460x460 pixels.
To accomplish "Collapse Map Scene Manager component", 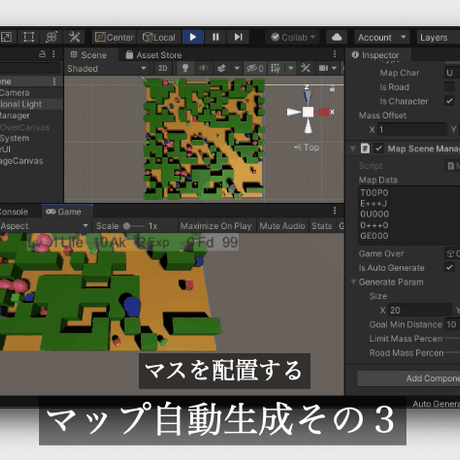I will coord(353,148).
